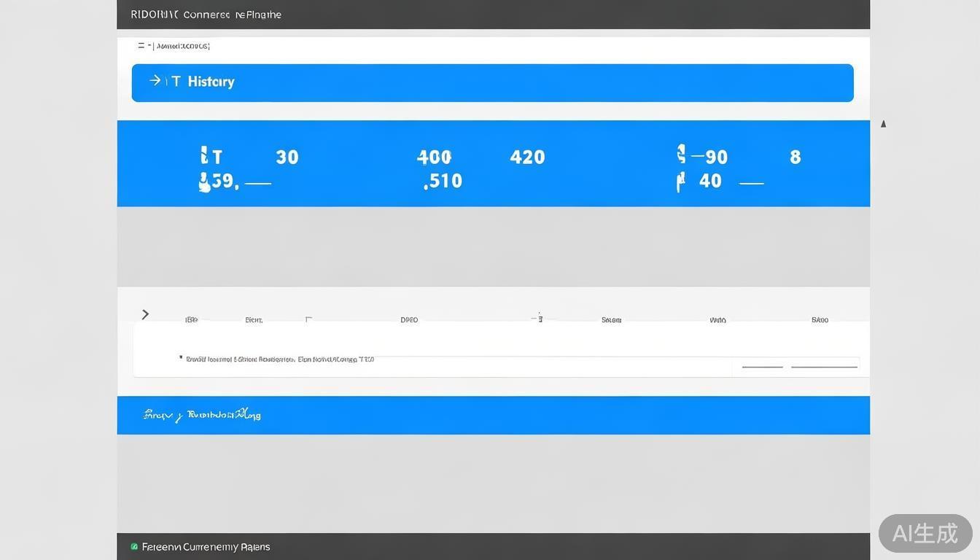Viewport: 980px width, 560px height.
Task: Select the DPEO column header
Action: pos(409,320)
